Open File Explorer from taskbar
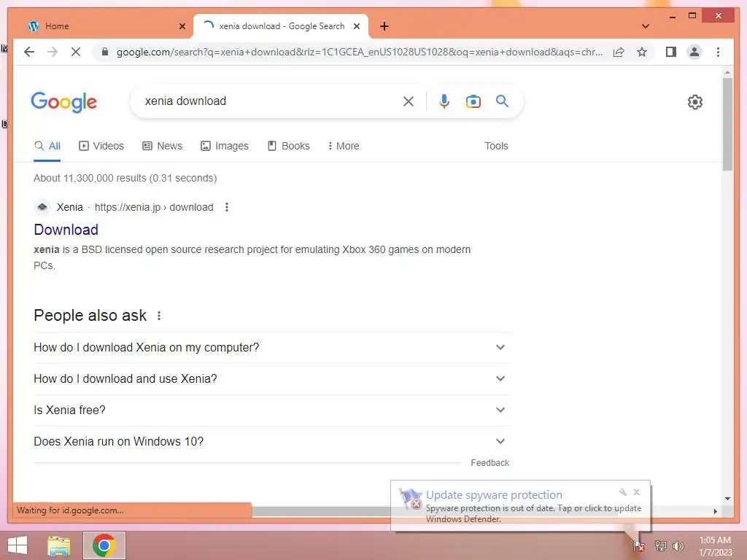Image resolution: width=747 pixels, height=560 pixels. coord(59,545)
